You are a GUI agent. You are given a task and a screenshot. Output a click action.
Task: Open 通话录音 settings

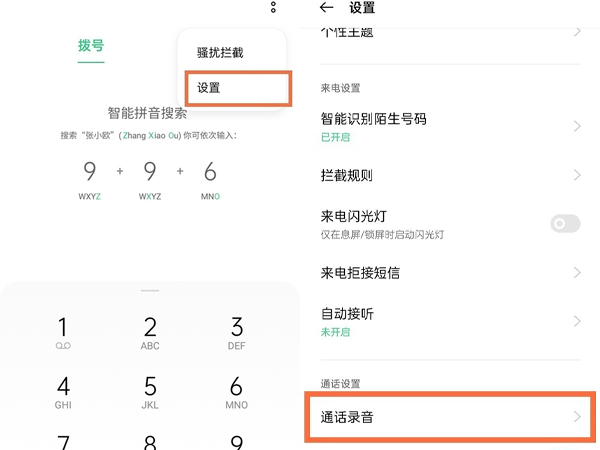[450, 417]
